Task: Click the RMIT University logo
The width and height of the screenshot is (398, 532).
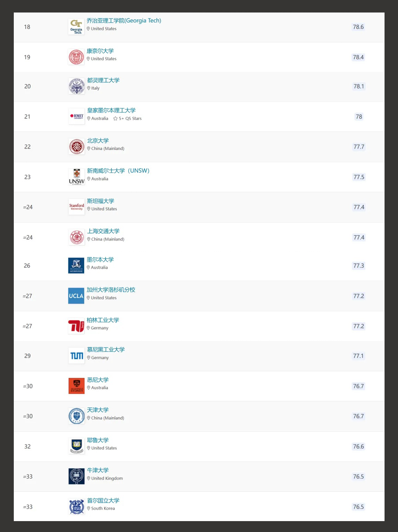Action: point(77,116)
